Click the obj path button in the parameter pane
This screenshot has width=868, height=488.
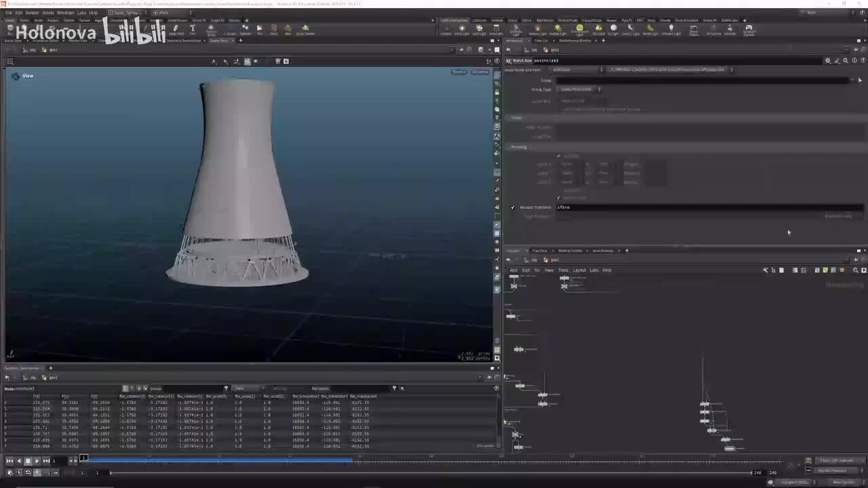[x=533, y=49]
